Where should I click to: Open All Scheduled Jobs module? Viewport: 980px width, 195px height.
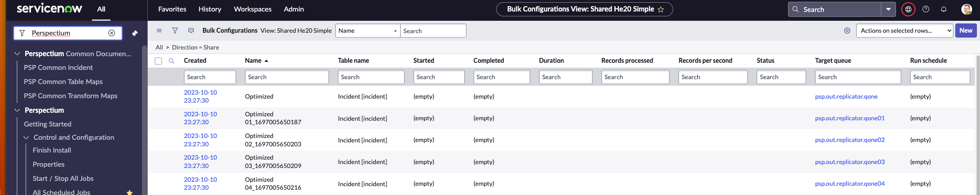point(61,192)
